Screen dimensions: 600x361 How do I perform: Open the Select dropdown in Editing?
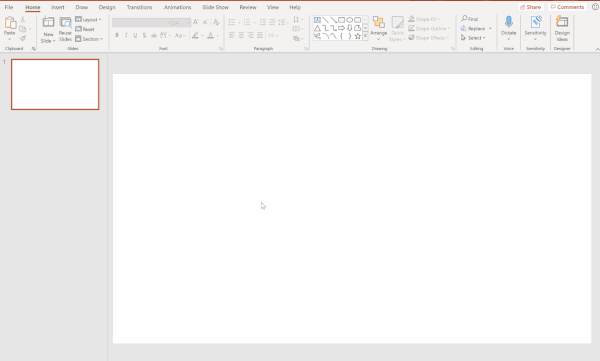click(x=473, y=38)
